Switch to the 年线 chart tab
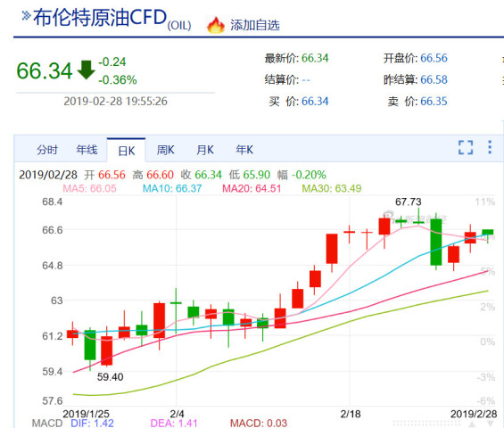This screenshot has height=428, width=504. pyautogui.click(x=87, y=150)
